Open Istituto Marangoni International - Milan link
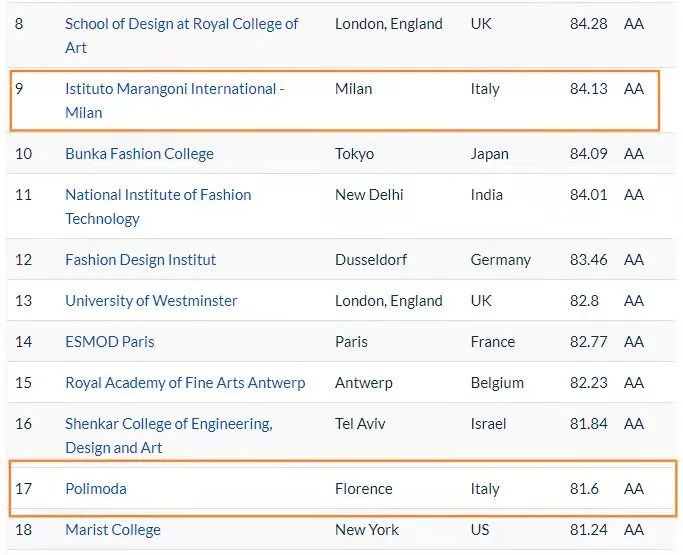The width and height of the screenshot is (683, 555). click(174, 89)
